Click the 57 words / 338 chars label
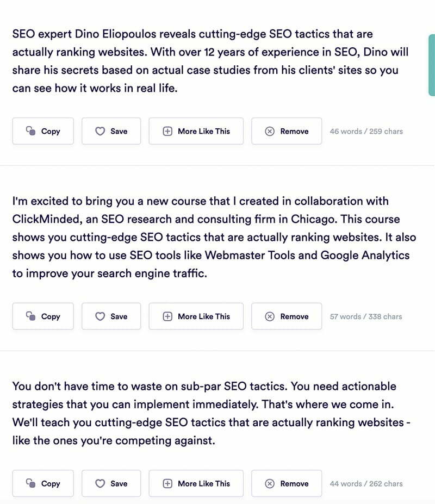The image size is (435, 504). [366, 316]
